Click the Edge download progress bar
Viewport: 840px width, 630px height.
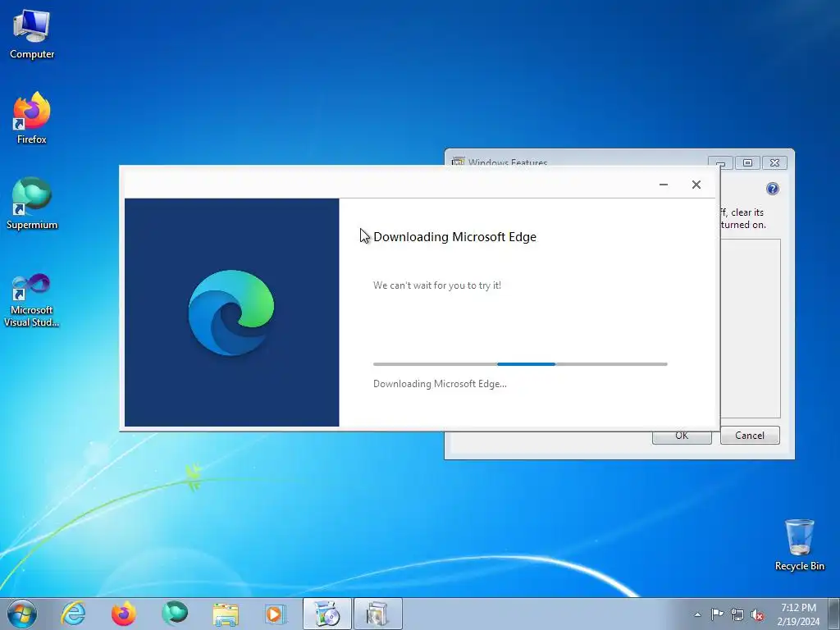pos(520,364)
